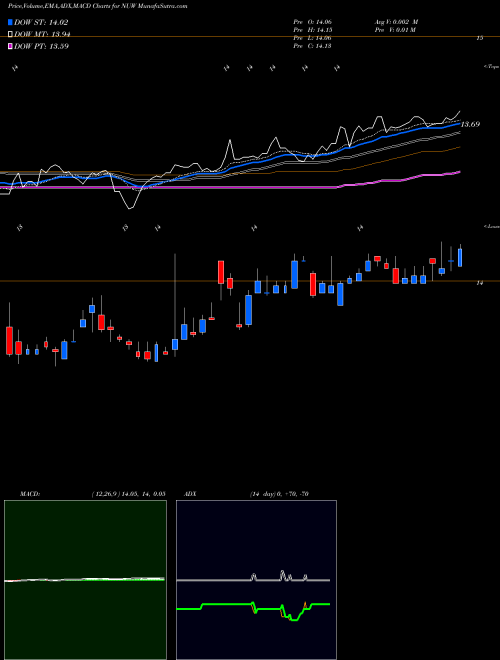
Task: Click the 14 price axis label by candles
Action: point(479,283)
